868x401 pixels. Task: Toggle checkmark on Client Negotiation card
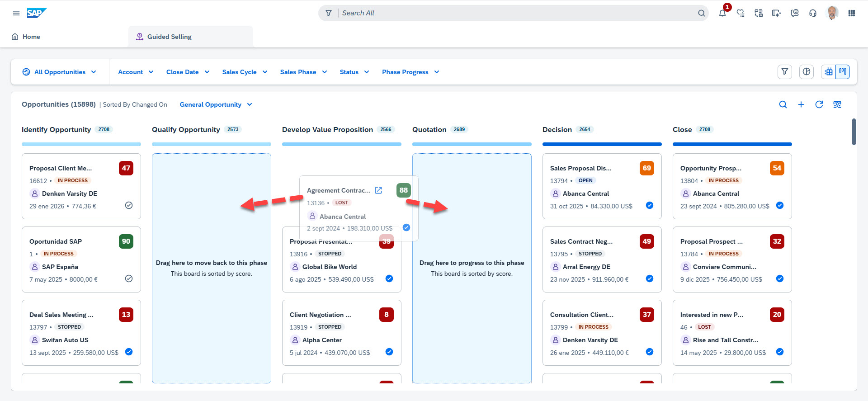pos(389,352)
